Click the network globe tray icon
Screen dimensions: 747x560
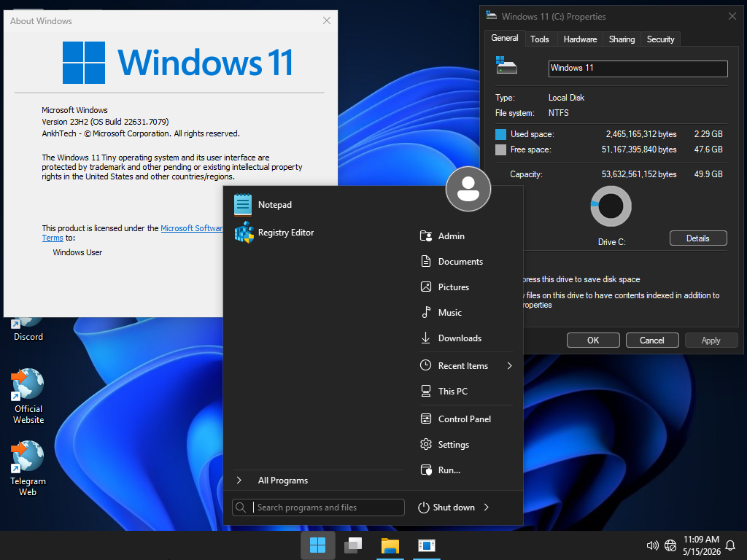pyautogui.click(x=670, y=545)
